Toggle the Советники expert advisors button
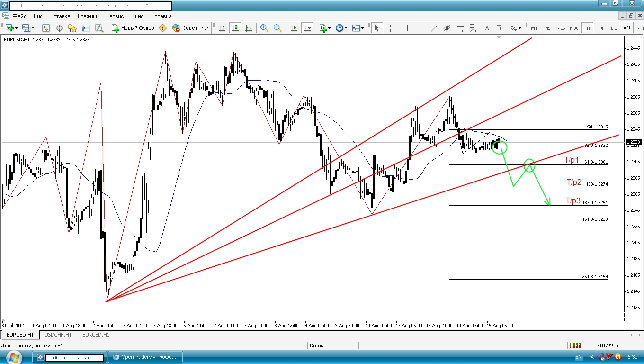Screen dimensions: 644x364 pyautogui.click(x=190, y=28)
